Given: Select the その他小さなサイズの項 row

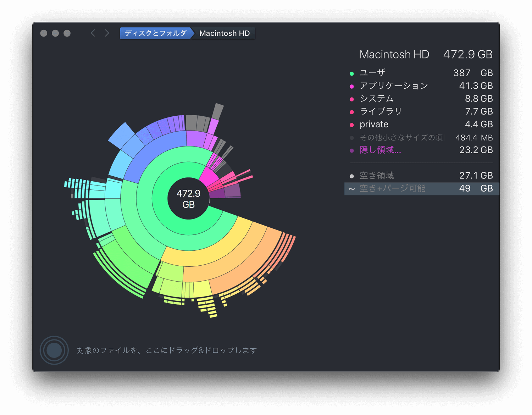Looking at the screenshot, I should pos(422,138).
